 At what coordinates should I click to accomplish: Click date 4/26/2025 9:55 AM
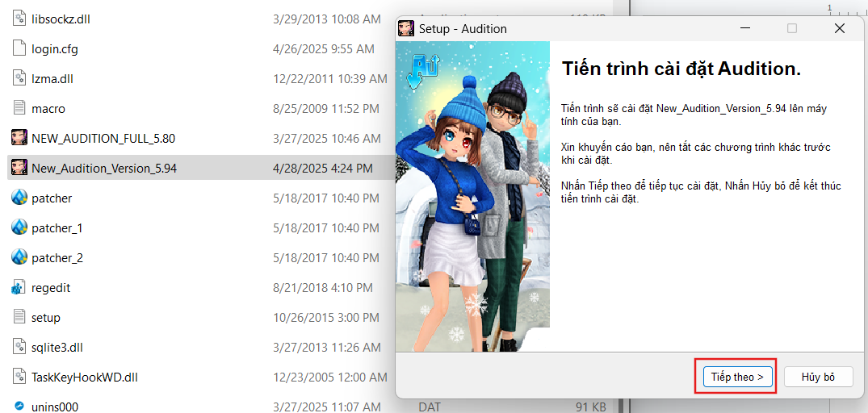(x=324, y=49)
